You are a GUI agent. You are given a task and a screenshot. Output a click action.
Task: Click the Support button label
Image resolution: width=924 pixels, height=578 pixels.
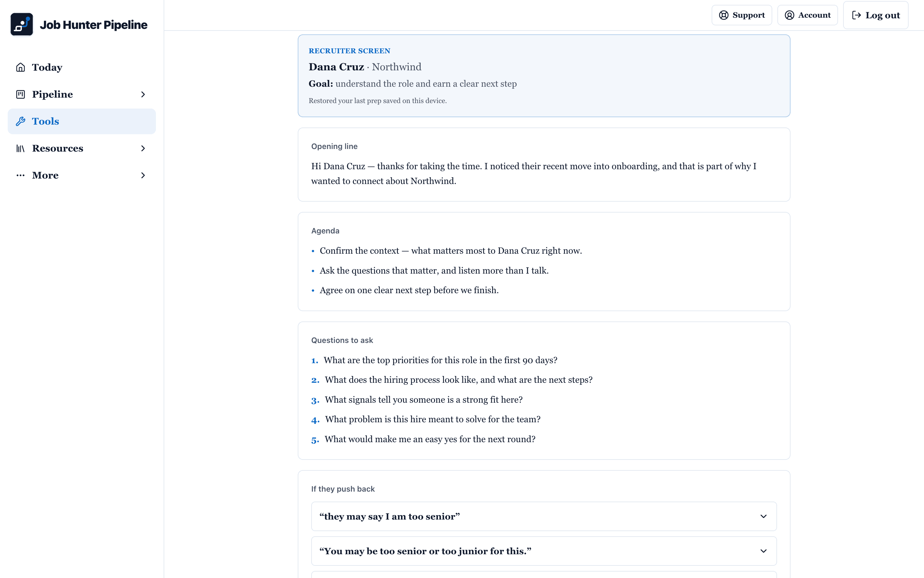[x=749, y=15]
